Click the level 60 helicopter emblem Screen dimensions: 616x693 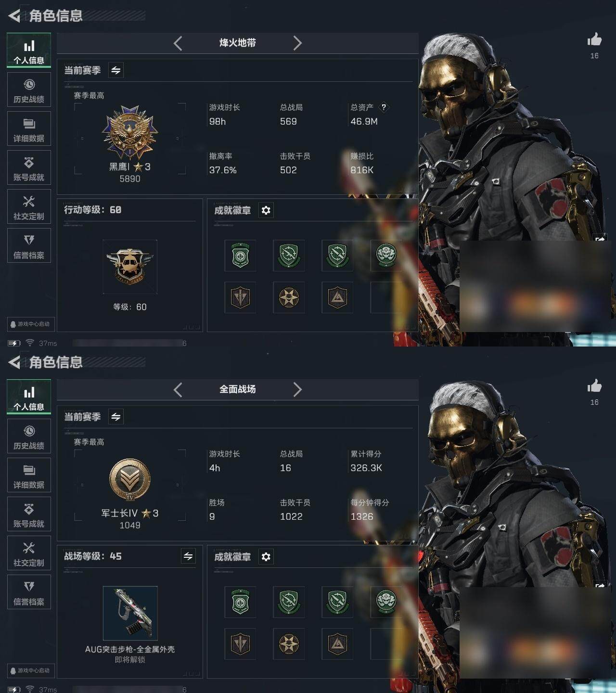[x=130, y=266]
